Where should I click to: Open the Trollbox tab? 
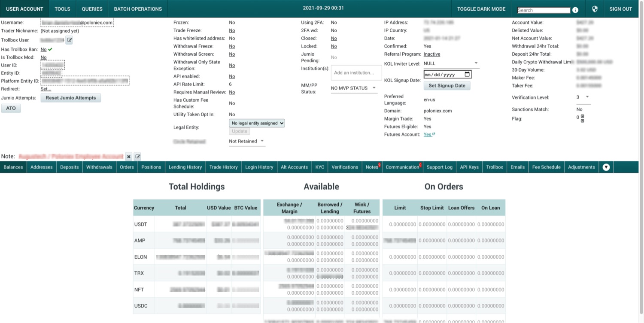(x=495, y=167)
